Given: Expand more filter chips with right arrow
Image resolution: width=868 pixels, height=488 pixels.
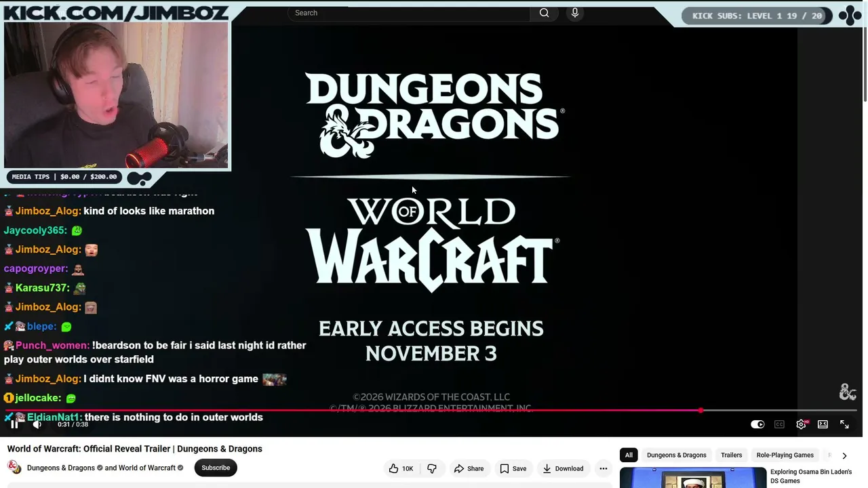Looking at the screenshot, I should click(844, 455).
